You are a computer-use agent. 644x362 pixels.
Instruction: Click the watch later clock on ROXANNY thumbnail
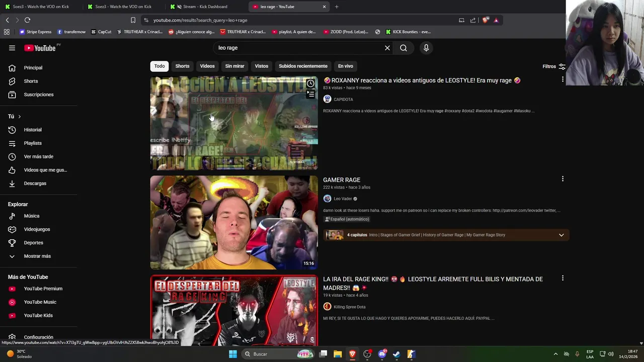(x=310, y=83)
